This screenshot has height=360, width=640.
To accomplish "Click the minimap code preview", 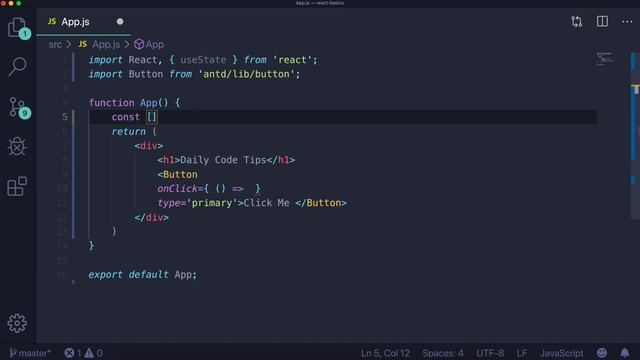I will pos(605,59).
